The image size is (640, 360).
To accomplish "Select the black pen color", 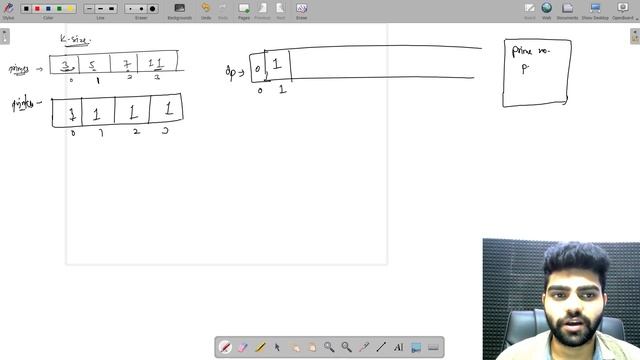I will point(26,9).
